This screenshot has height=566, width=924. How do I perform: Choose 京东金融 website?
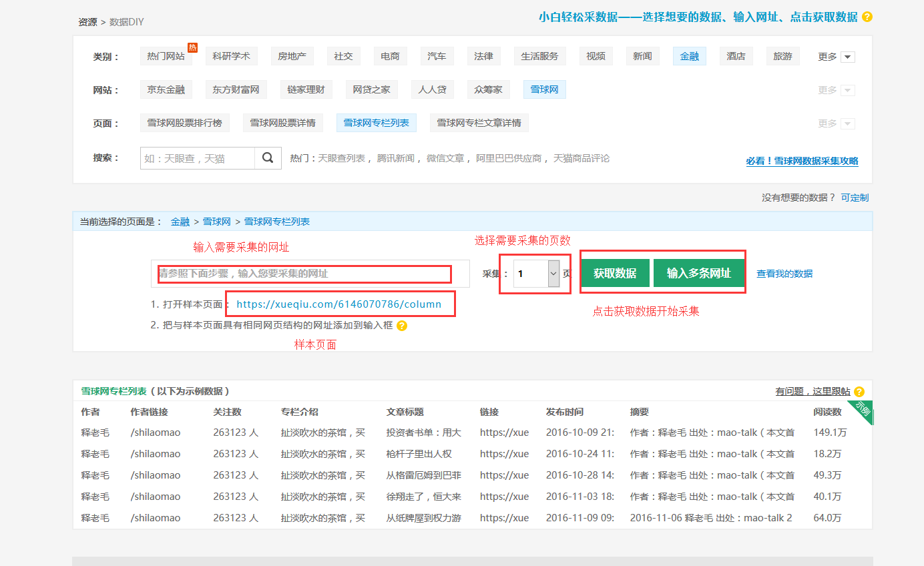(166, 89)
